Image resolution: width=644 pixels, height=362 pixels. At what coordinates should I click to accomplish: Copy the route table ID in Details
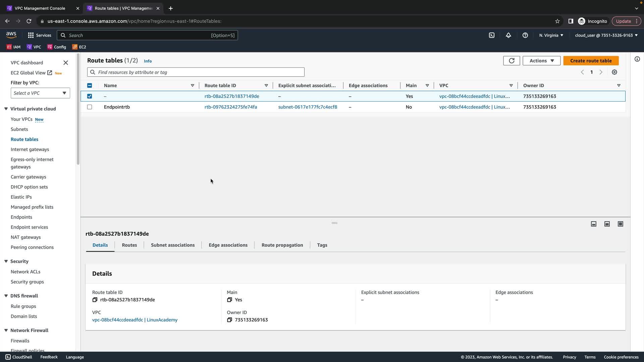95,300
